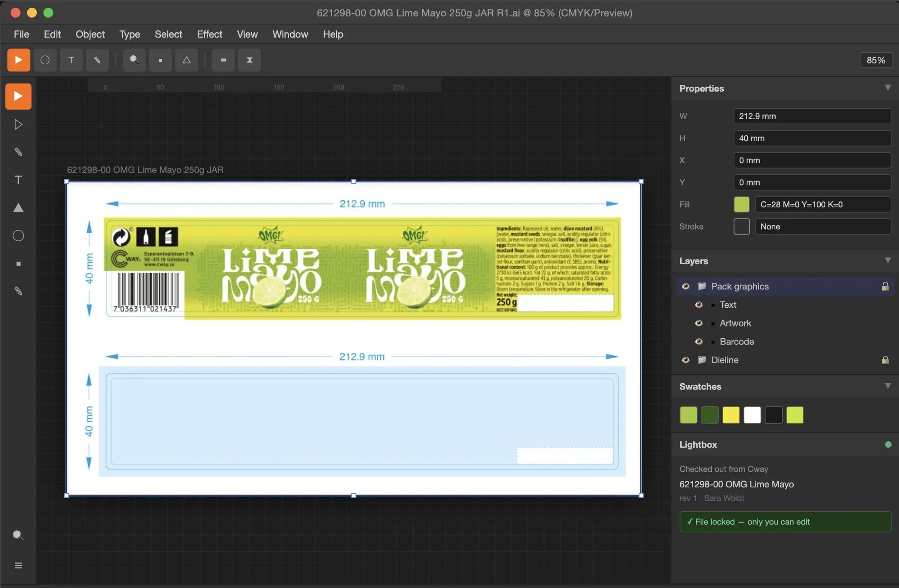Click the Stroke swatch in Properties
This screenshot has width=899, height=588.
tap(742, 226)
